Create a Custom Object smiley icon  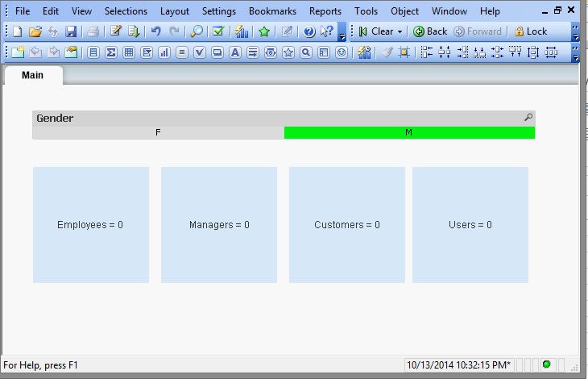pos(342,52)
